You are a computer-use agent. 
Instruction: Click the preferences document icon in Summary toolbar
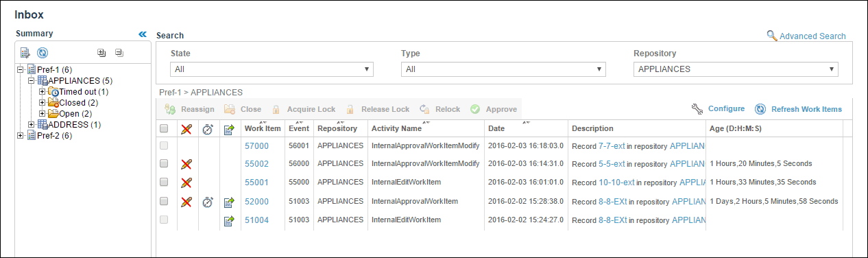25,52
